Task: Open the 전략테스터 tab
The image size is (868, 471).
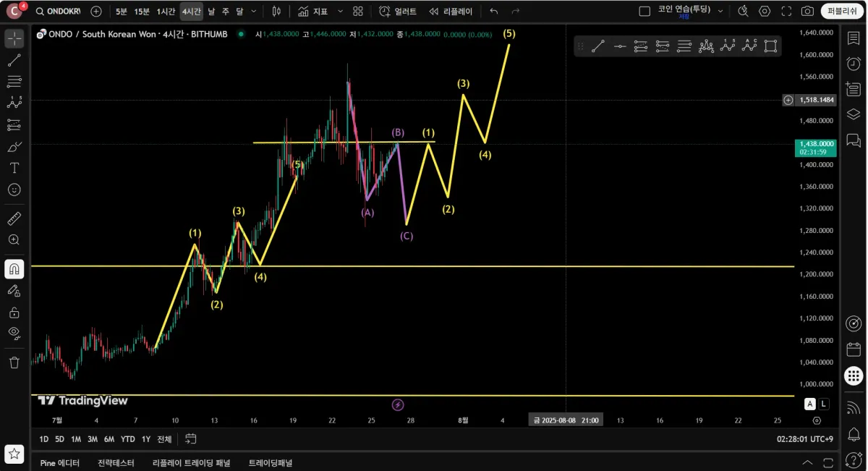Action: [116, 463]
